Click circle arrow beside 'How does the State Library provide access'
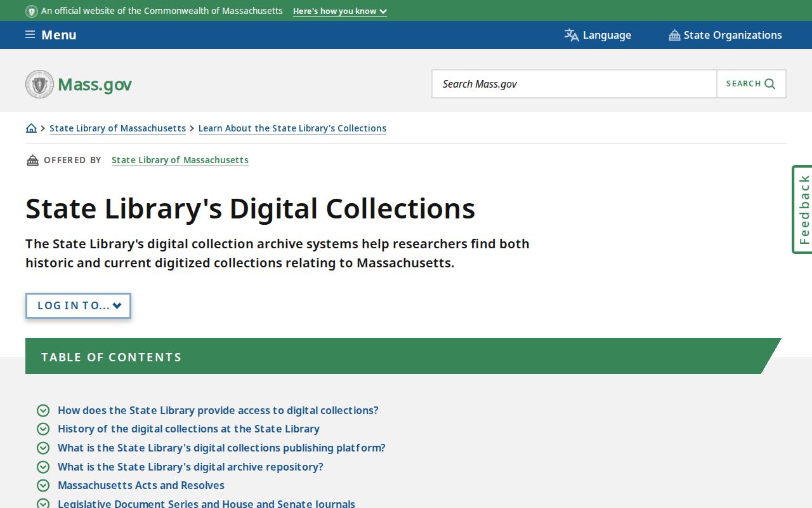This screenshot has height=508, width=812. 43,411
